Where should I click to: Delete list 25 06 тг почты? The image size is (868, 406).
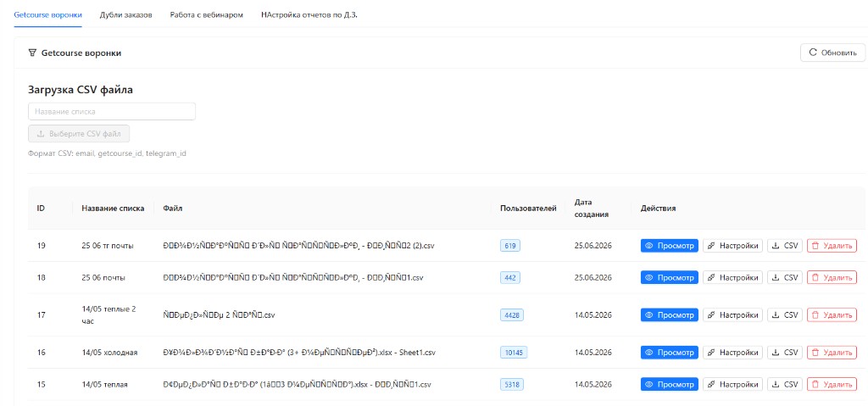832,245
